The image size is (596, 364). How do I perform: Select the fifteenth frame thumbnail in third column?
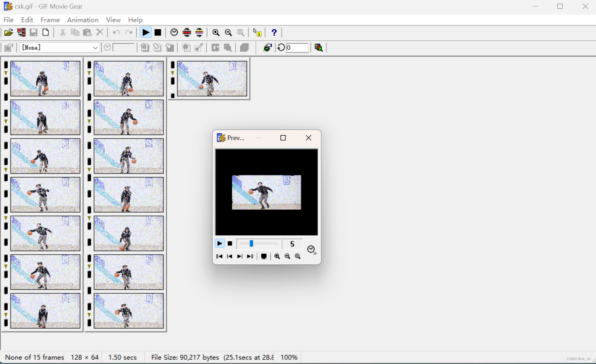pyautogui.click(x=212, y=78)
